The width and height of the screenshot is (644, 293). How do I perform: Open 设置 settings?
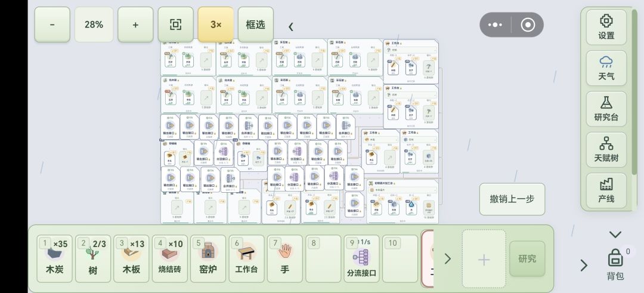click(606, 27)
